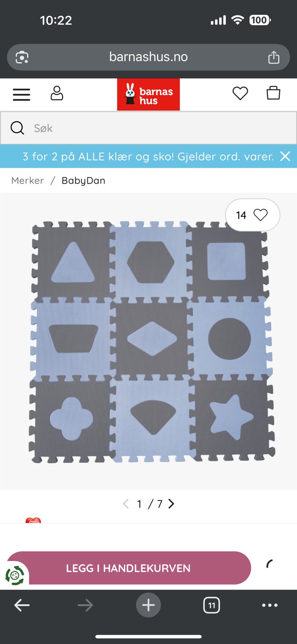Show previous product image with left chevron
The image size is (297, 644).
[x=126, y=504]
